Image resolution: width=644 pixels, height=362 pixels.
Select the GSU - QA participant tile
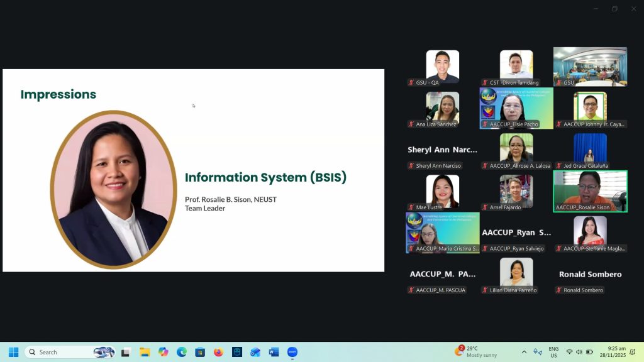(x=443, y=67)
